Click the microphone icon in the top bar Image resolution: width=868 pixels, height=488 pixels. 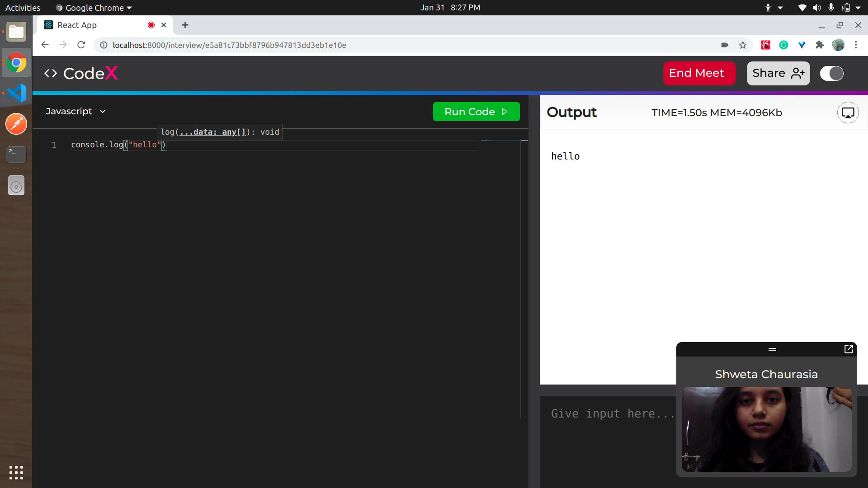(831, 7)
